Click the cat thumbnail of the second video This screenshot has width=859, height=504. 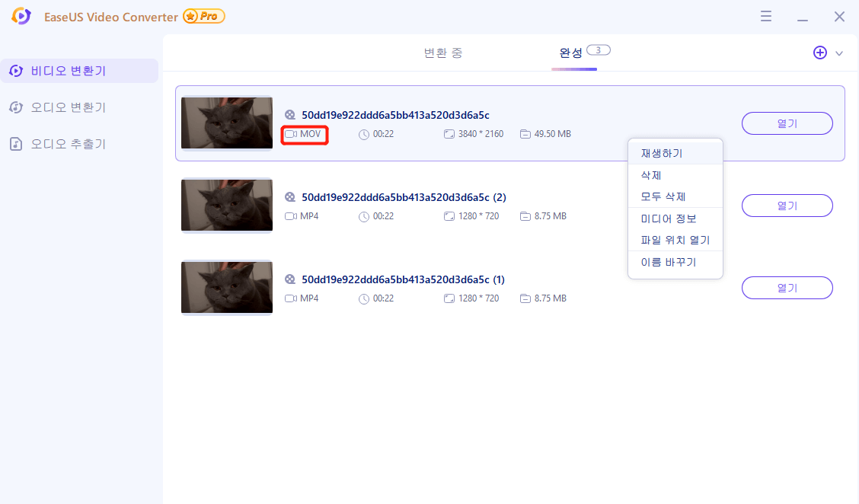pos(226,205)
